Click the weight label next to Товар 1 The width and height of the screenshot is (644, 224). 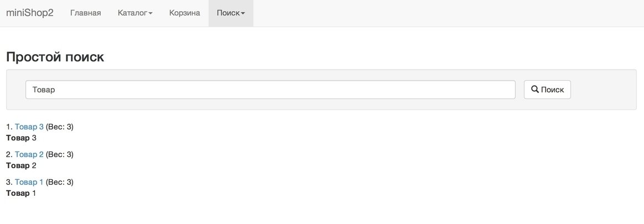coord(60,182)
